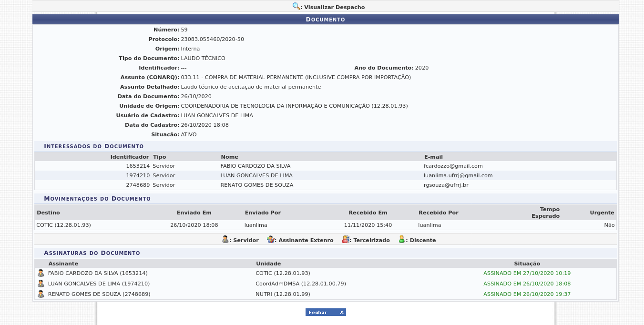Click signer icon beside FABIO CARDOZO DA SILVA

[41, 274]
